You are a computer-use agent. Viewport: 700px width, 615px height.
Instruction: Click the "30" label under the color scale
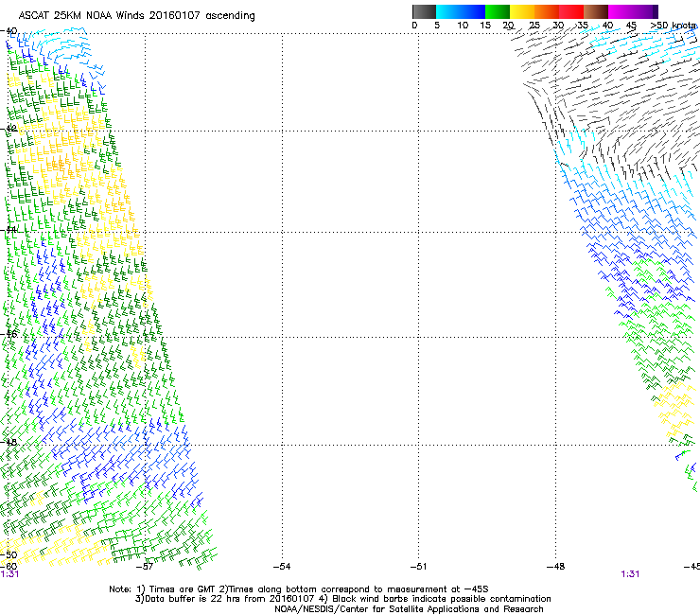pos(558,26)
